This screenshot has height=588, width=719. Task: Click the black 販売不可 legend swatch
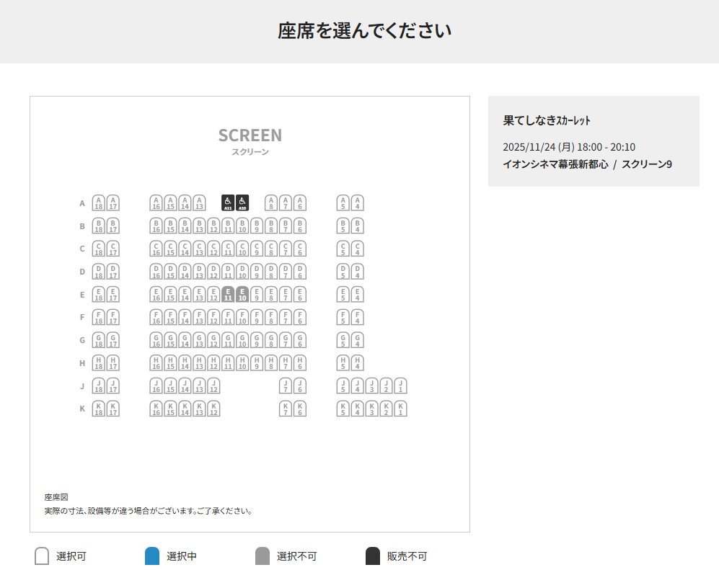(x=373, y=556)
